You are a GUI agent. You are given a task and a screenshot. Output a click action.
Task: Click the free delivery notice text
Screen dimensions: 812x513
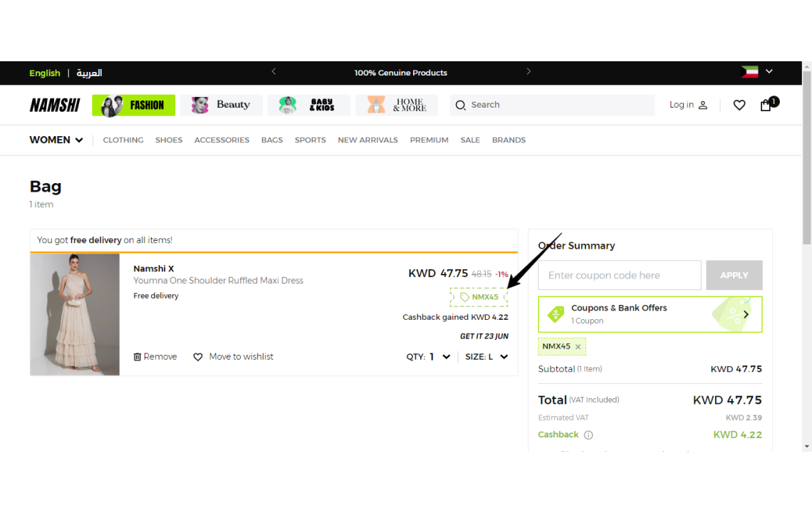coord(105,240)
